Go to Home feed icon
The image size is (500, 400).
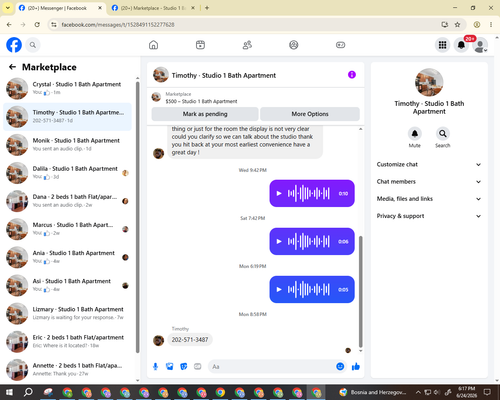[x=153, y=45]
